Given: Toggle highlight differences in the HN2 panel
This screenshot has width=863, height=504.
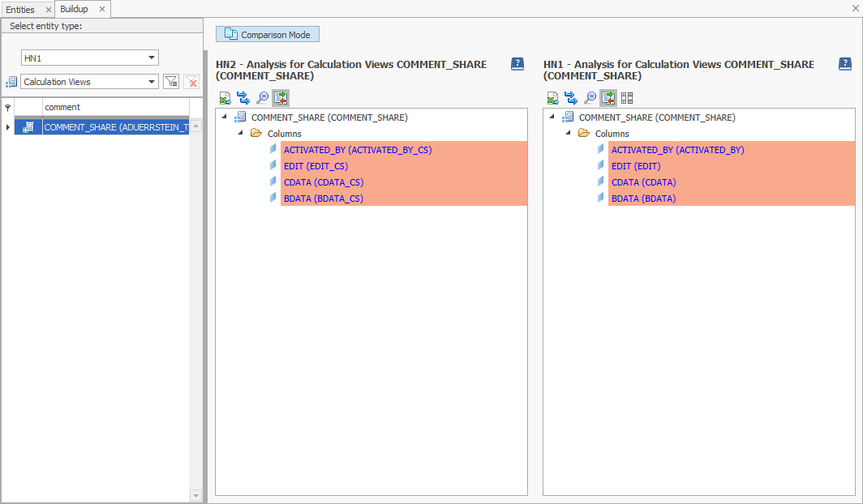Looking at the screenshot, I should [x=281, y=97].
